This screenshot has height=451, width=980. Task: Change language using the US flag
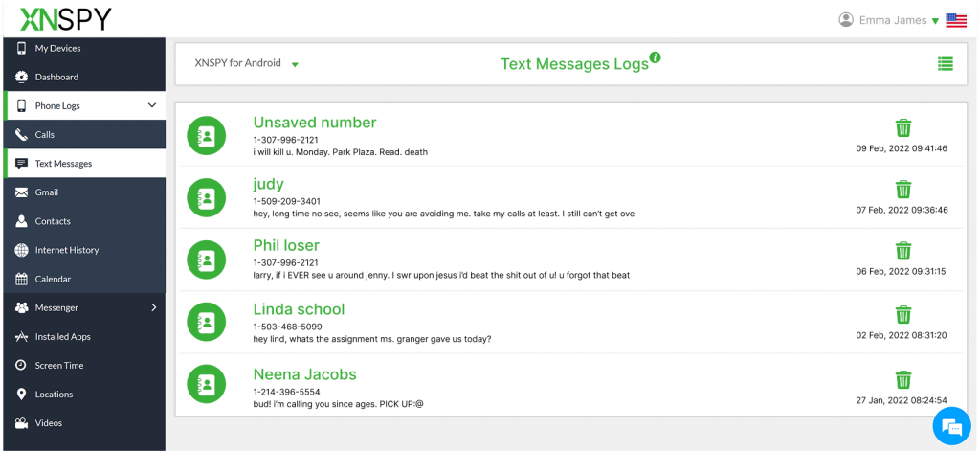955,20
